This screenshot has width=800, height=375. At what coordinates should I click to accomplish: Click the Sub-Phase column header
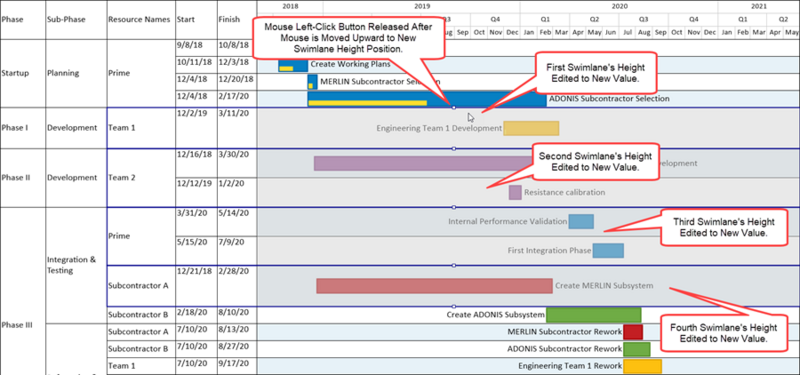(76, 19)
